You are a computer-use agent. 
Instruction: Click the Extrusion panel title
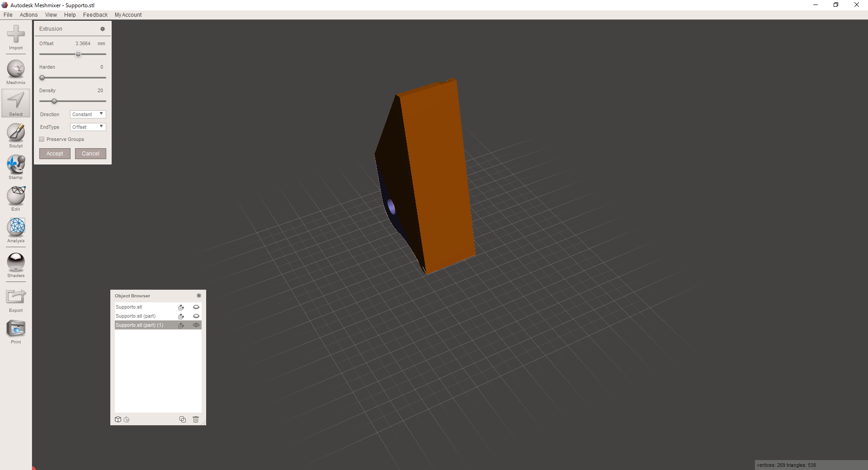pyautogui.click(x=51, y=29)
